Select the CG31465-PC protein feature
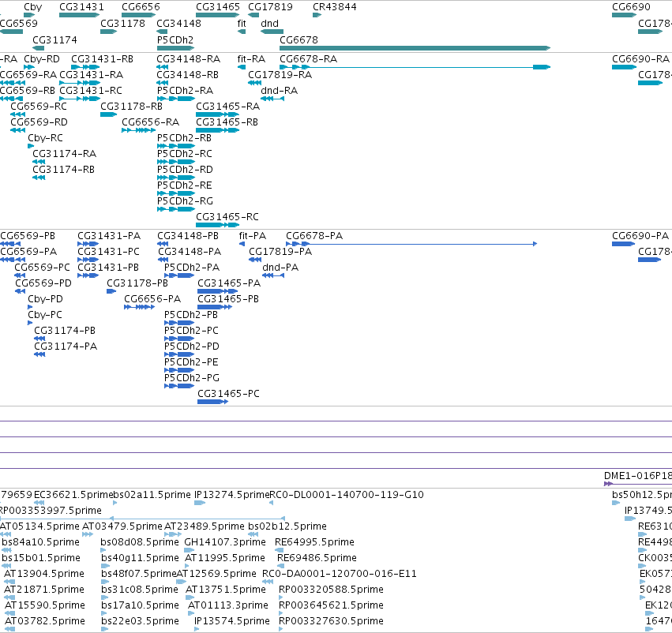Screen dimensions: 672x633 (212, 402)
